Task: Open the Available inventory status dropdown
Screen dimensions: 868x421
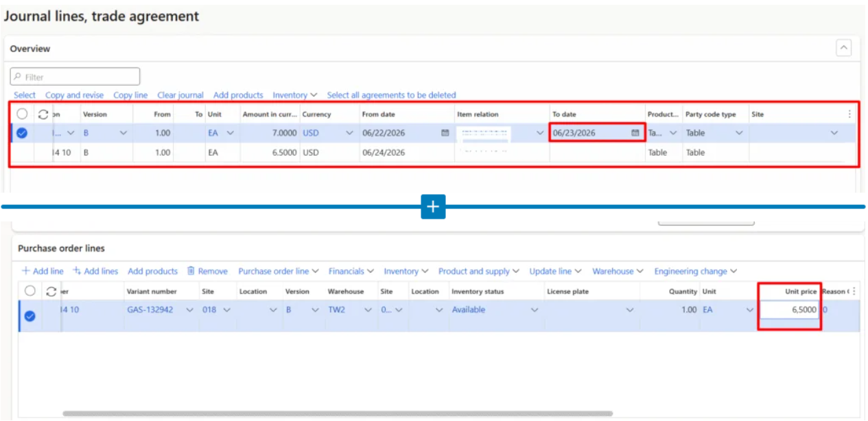Action: (x=535, y=310)
